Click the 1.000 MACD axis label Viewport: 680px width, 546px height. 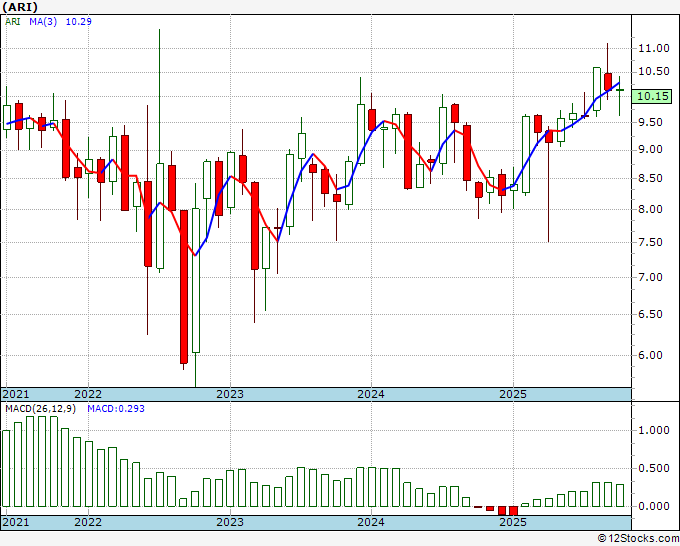click(654, 430)
